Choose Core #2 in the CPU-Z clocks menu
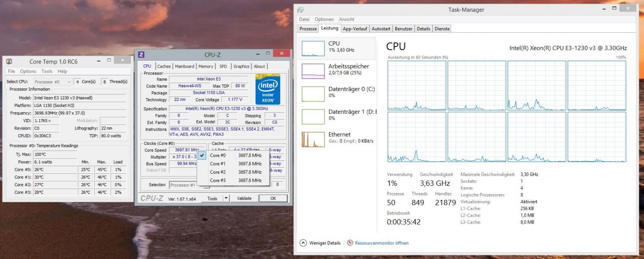This screenshot has height=259, width=644. (233, 172)
